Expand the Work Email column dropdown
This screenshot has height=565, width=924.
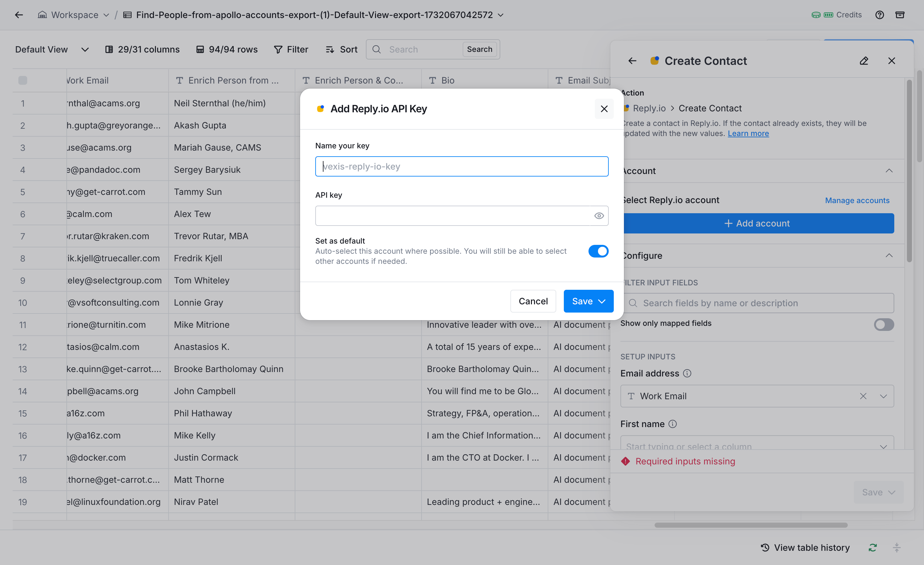pos(883,396)
